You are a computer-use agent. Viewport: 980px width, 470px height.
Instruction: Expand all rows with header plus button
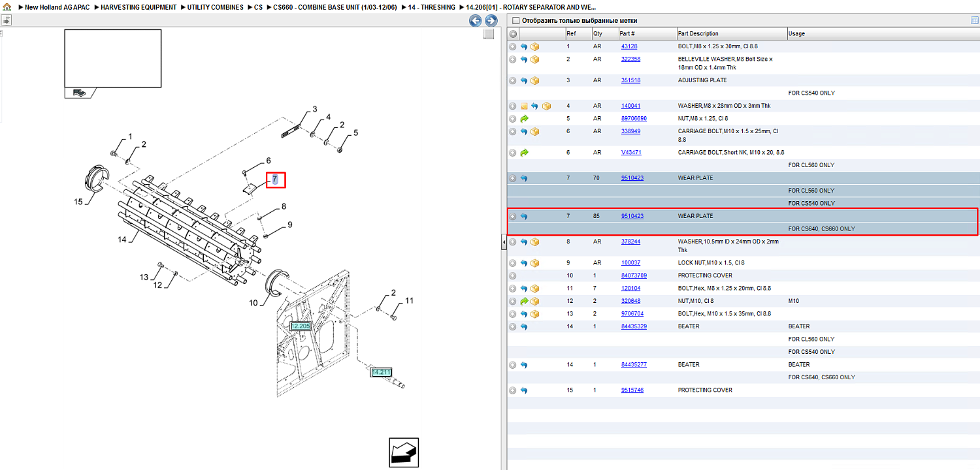(513, 34)
